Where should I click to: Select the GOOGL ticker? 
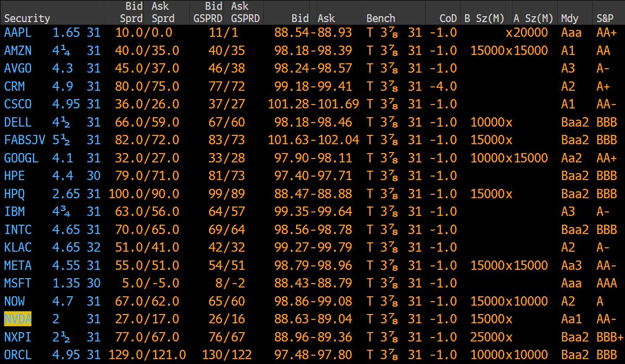point(21,158)
